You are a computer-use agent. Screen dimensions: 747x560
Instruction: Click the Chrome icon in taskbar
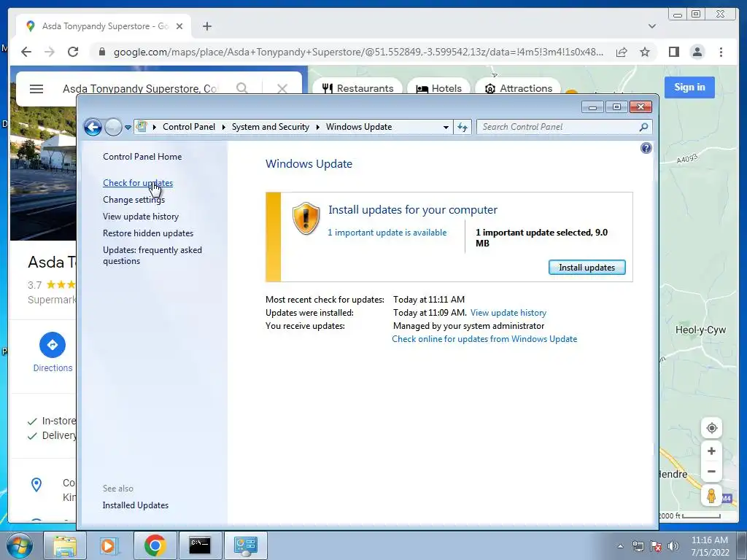click(x=155, y=545)
